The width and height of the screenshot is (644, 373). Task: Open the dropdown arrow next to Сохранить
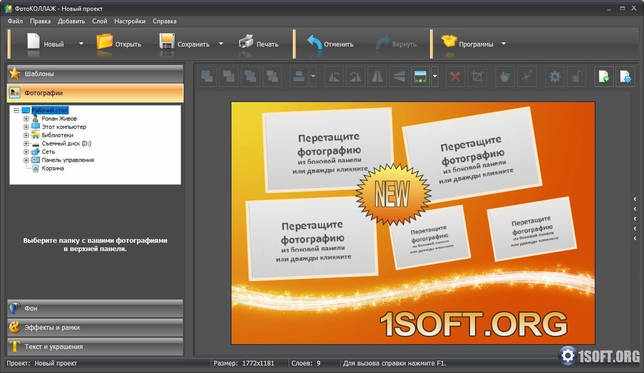[x=221, y=44]
